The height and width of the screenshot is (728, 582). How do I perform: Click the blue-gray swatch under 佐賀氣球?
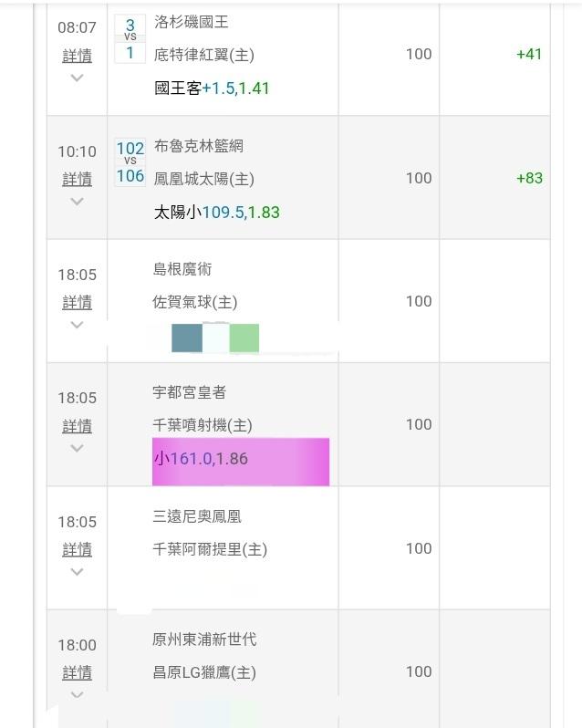point(187,338)
